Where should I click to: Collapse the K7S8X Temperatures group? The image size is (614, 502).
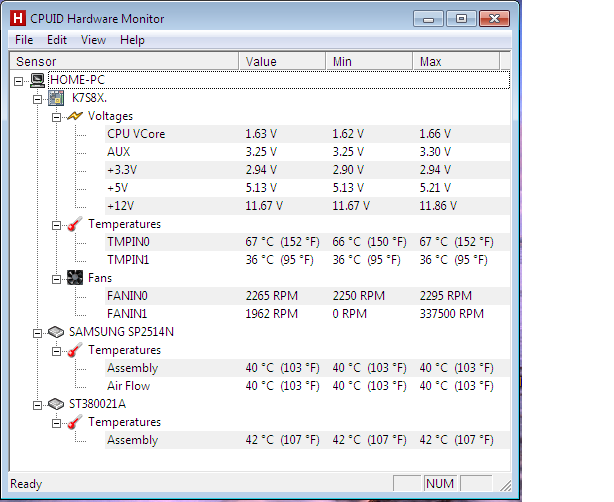click(56, 226)
